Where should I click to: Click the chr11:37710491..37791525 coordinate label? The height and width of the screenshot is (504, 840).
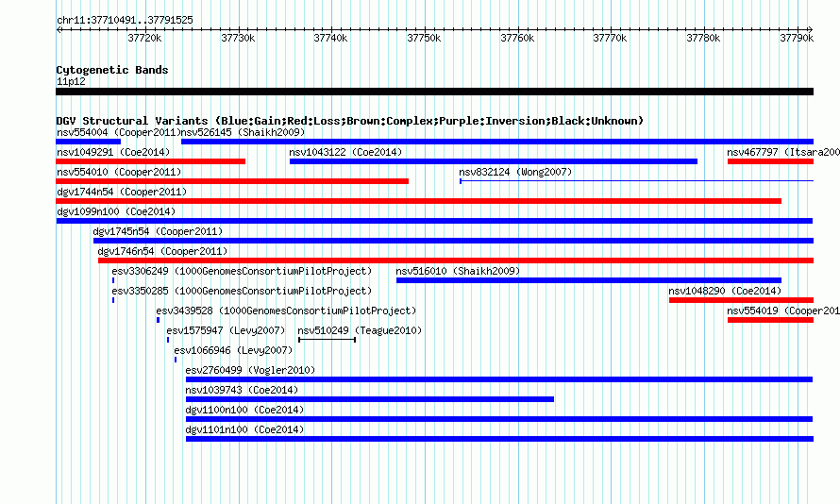click(125, 20)
